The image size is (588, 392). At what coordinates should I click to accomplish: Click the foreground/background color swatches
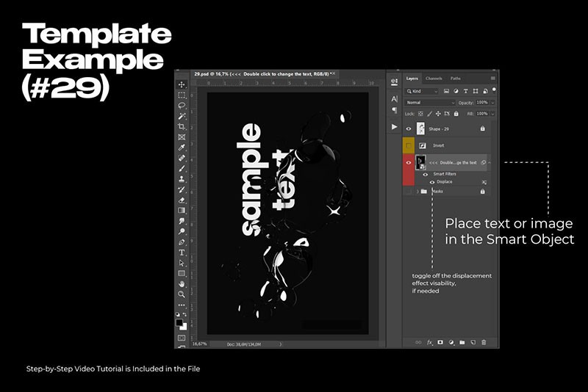click(x=181, y=322)
